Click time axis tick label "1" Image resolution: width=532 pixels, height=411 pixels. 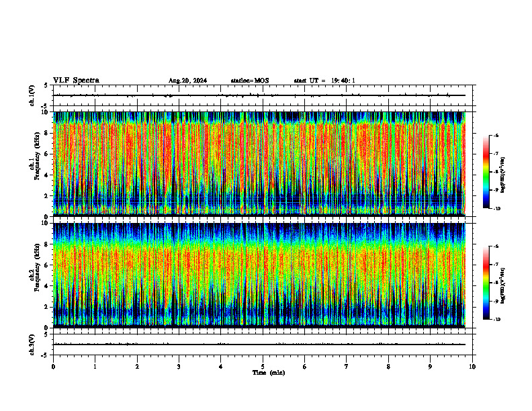tap(95, 367)
